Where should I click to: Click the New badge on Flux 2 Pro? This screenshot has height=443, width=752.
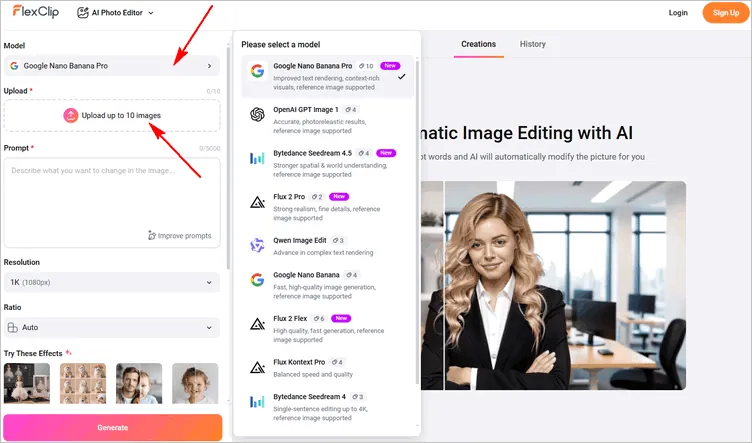click(x=339, y=197)
